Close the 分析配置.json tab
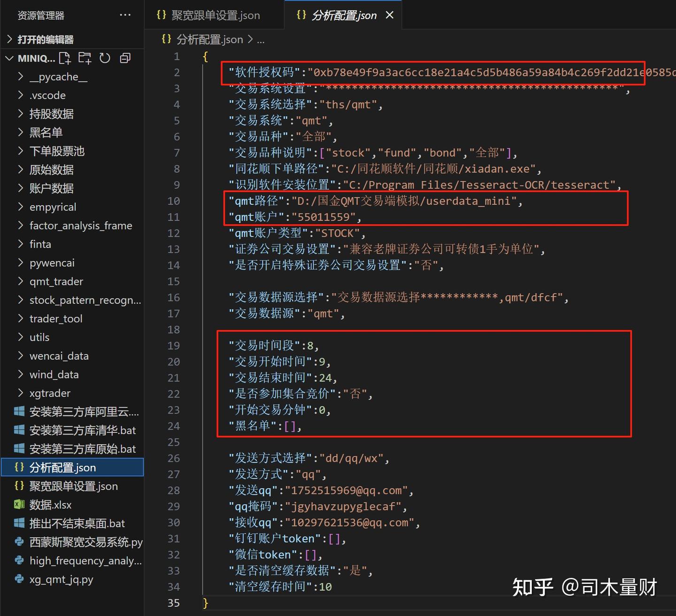676x616 pixels. click(x=390, y=15)
